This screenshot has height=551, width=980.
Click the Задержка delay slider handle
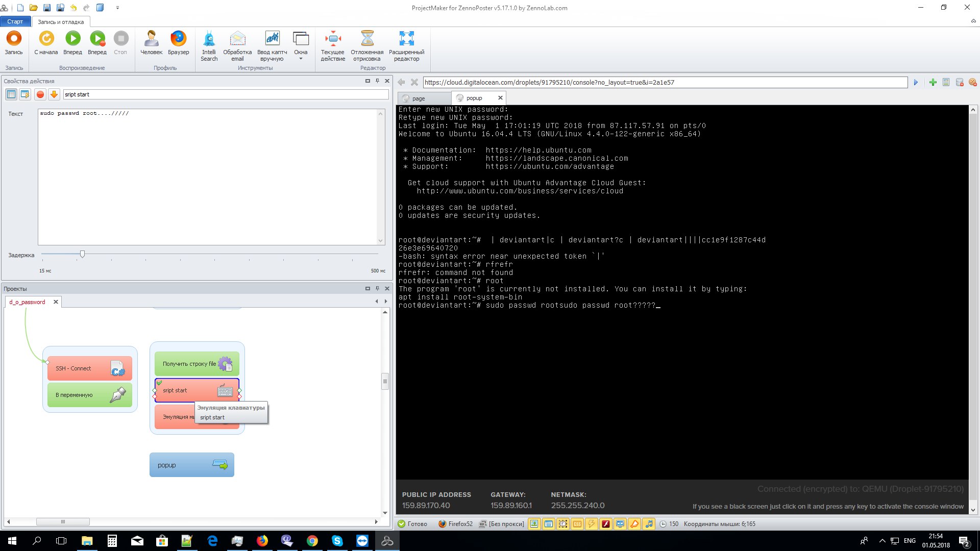click(x=82, y=254)
